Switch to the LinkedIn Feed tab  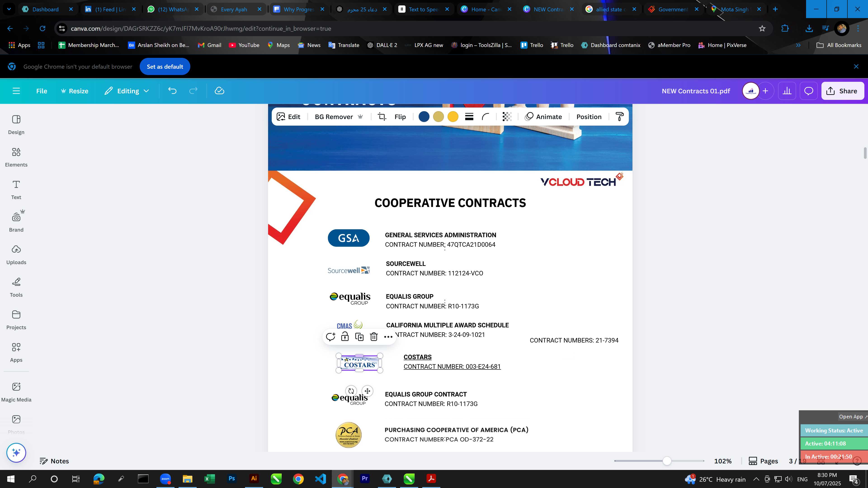(110, 9)
